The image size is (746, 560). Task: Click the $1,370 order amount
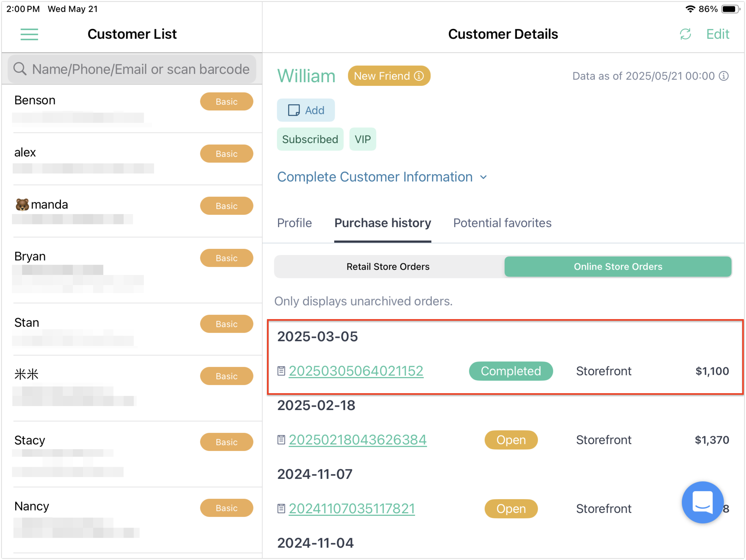(712, 440)
